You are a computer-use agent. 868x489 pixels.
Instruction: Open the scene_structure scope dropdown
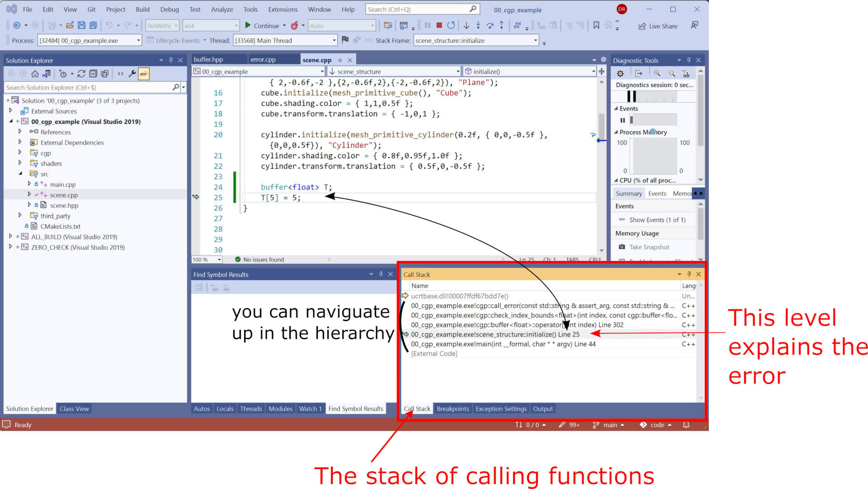point(458,71)
